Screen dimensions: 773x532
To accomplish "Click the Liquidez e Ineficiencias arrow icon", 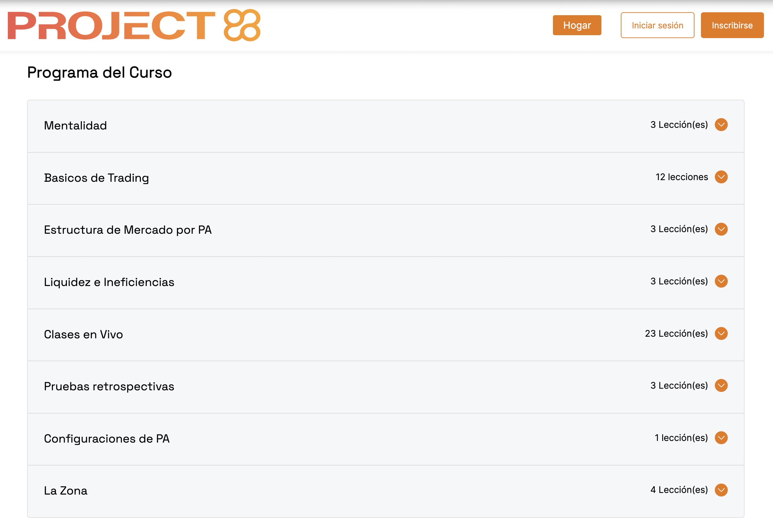I will (x=721, y=281).
